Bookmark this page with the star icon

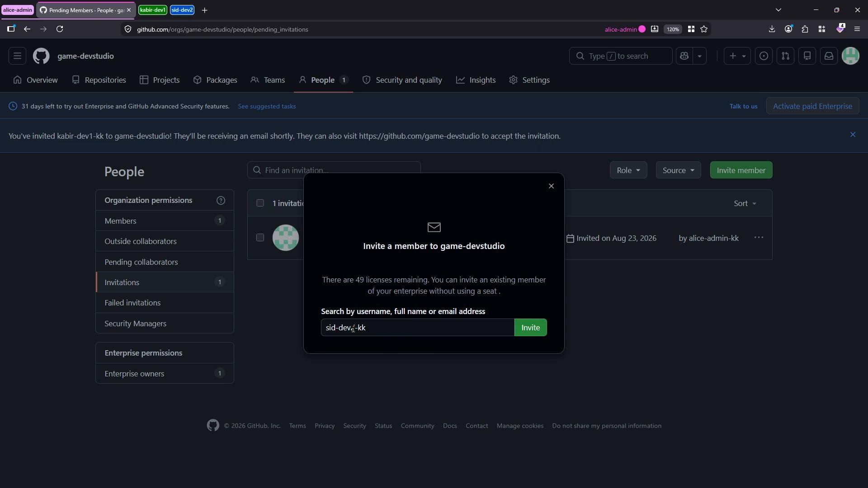(704, 29)
